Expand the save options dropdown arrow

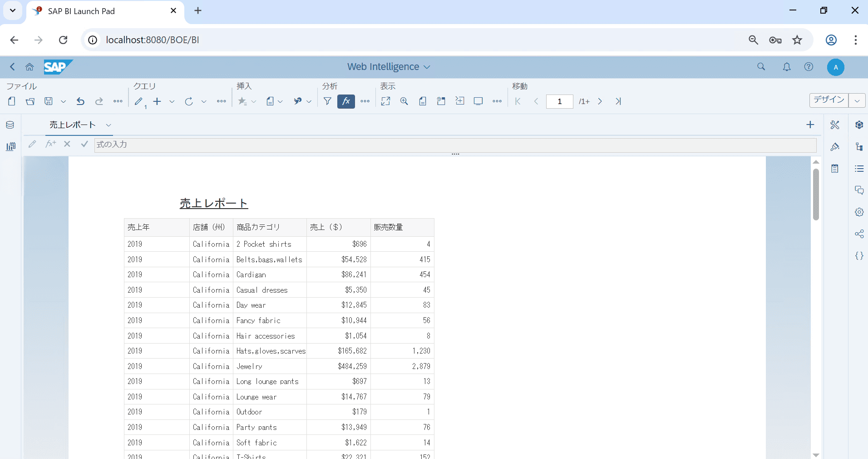(64, 101)
